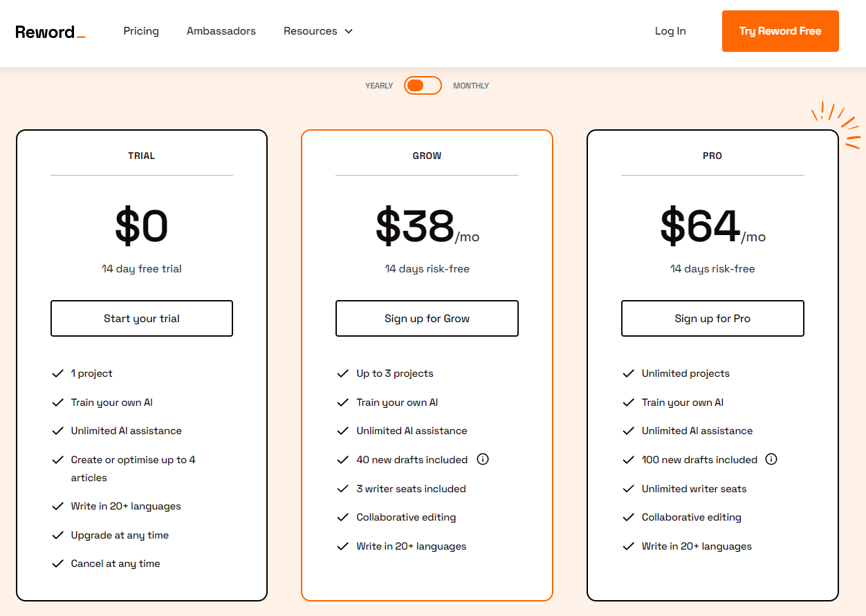The width and height of the screenshot is (866, 616).
Task: Click info icon beside 40 new drafts
Action: [483, 459]
